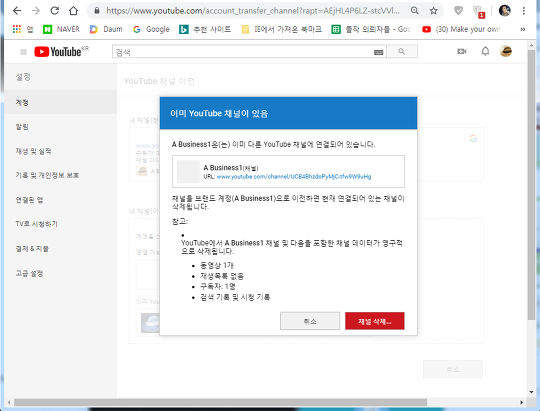
Task: Open the apps grid bookmark
Action: [x=22, y=29]
